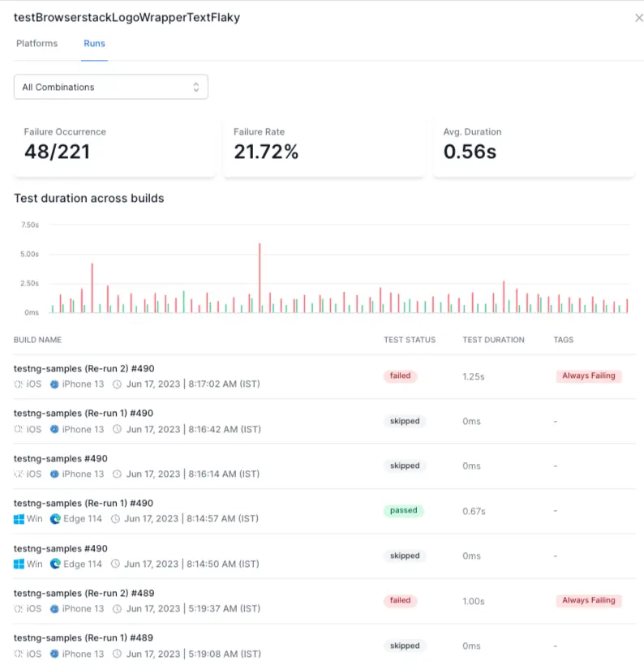Close the test details panel
644x665 pixels.
638,18
